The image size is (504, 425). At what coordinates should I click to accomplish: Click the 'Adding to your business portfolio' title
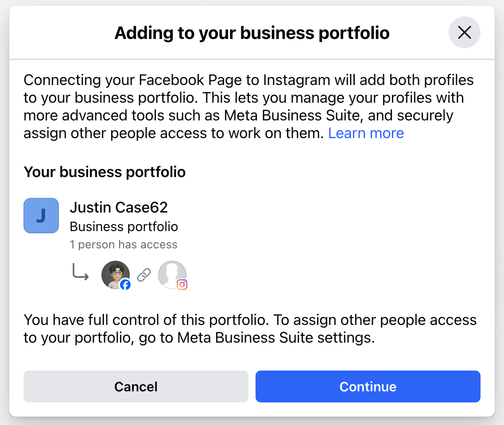click(252, 33)
